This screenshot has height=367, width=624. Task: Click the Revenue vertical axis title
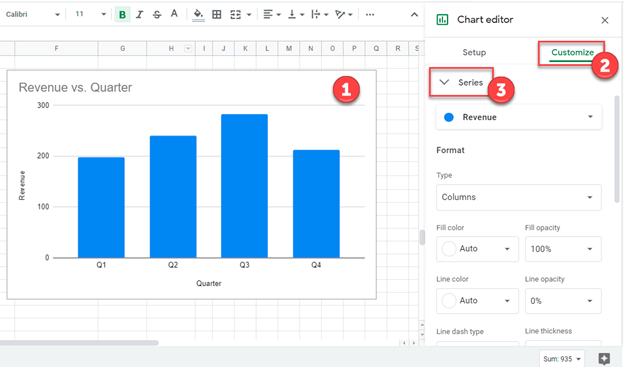pos(22,185)
